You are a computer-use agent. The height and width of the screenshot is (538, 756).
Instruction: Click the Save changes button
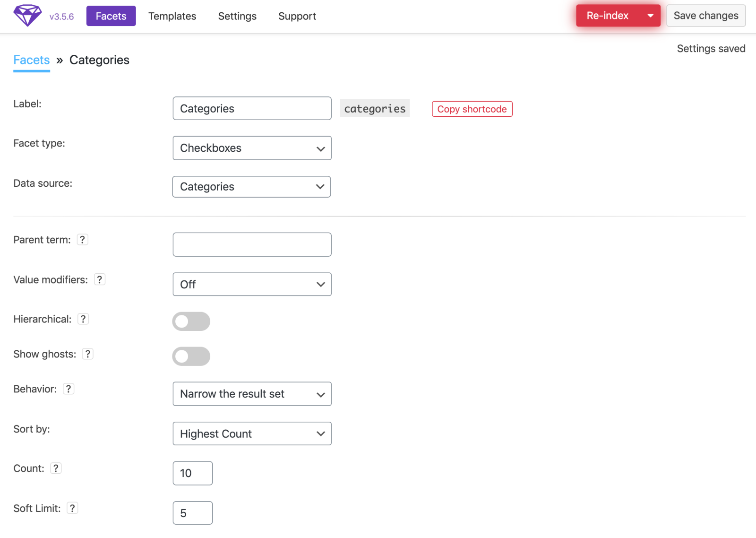point(705,15)
